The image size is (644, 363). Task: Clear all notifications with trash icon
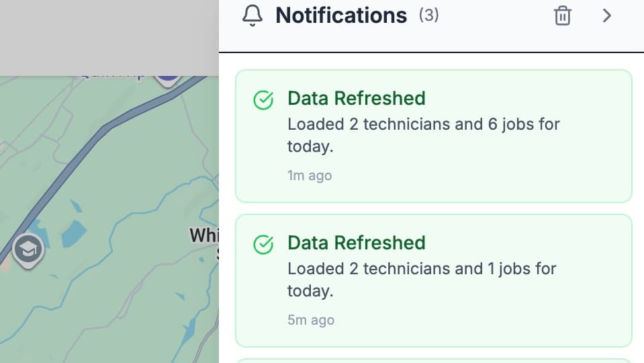coord(562,15)
